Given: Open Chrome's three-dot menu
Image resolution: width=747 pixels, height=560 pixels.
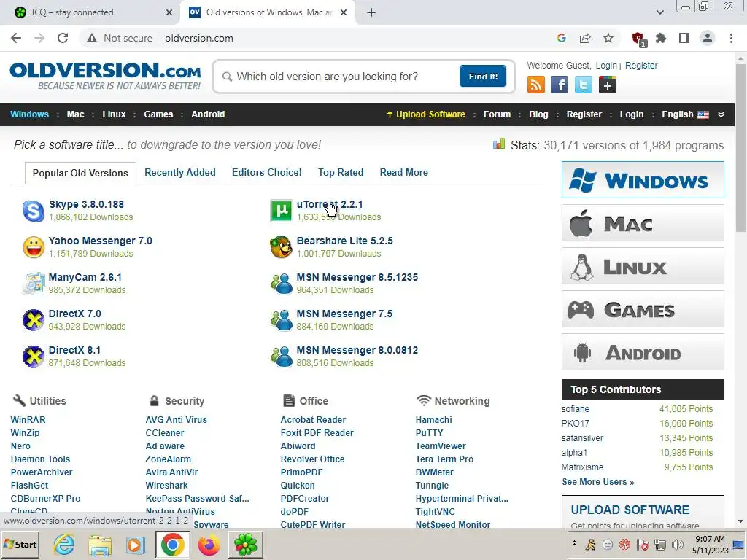Looking at the screenshot, I should click(731, 38).
